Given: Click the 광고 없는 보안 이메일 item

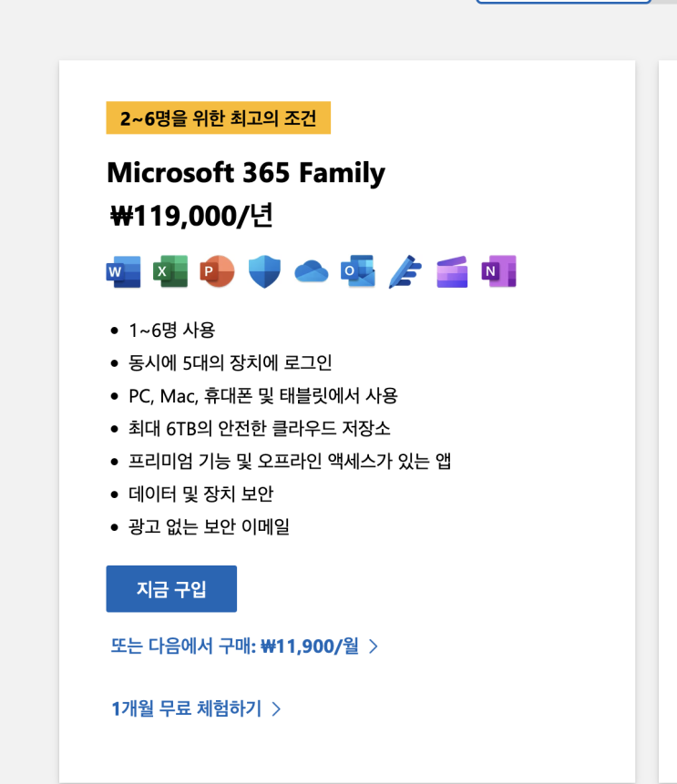Looking at the screenshot, I should (209, 526).
